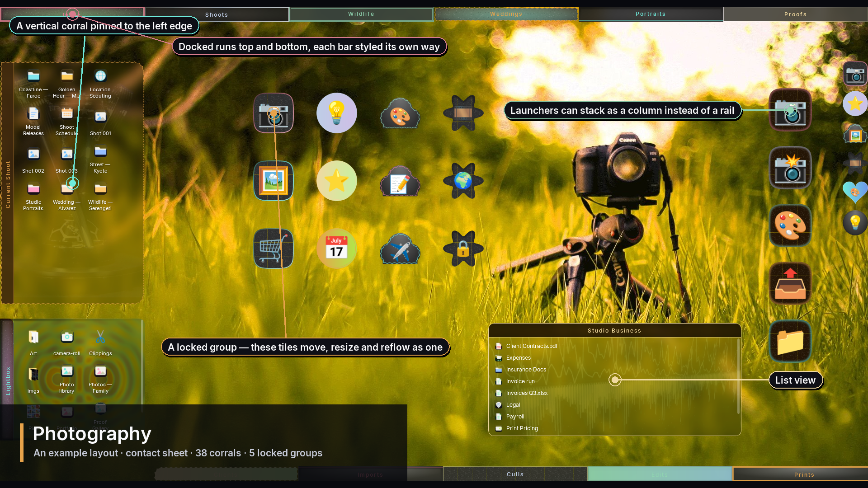Screen dimensions: 868x488
Task: Select the Legal row
Action: coord(616,405)
